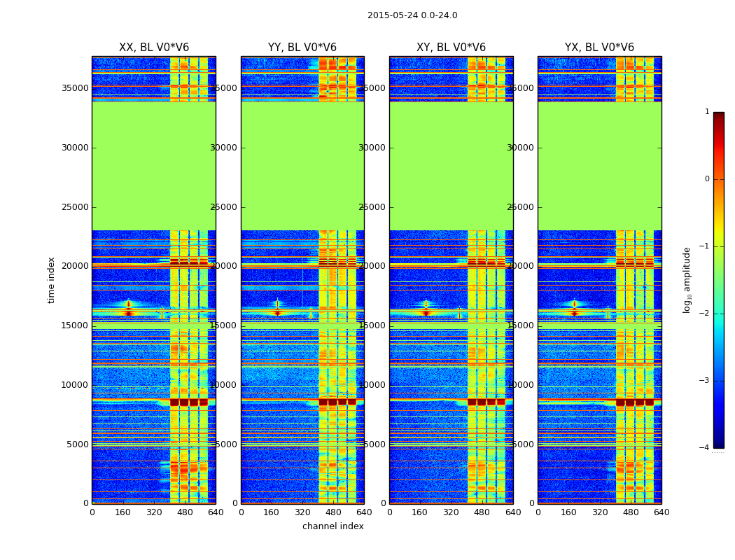
Task: Click the log10 amplitude colorbar label
Action: click(687, 280)
